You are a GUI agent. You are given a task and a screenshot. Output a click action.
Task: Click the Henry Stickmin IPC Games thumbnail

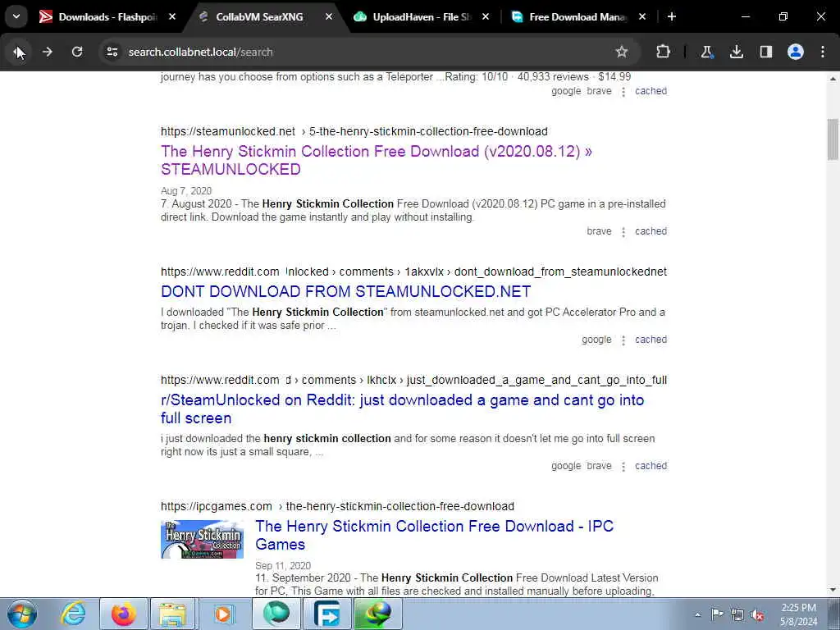(202, 540)
